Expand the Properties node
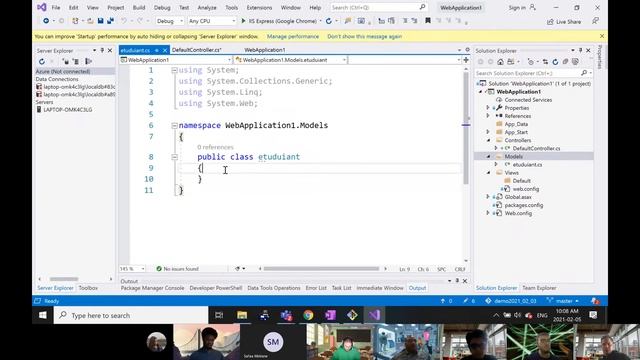640x360 pixels. tap(488, 108)
